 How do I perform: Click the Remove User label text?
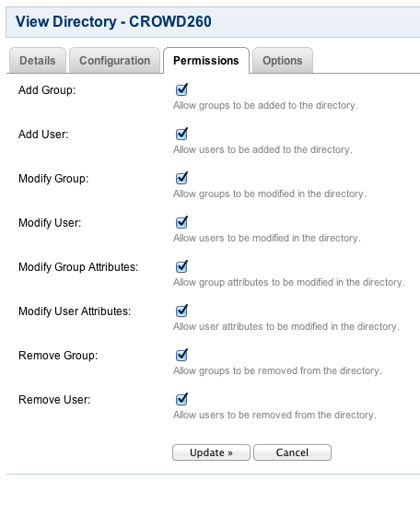coord(54,400)
